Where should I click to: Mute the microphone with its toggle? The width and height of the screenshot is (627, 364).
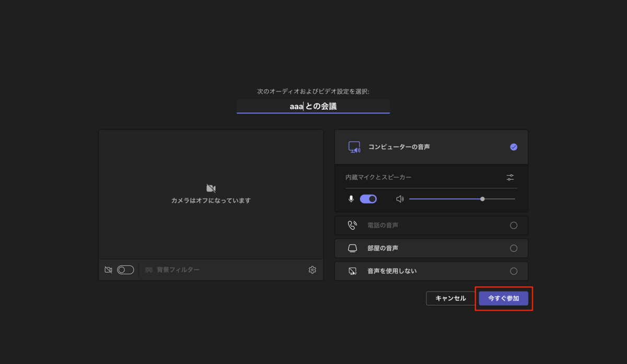click(x=368, y=198)
